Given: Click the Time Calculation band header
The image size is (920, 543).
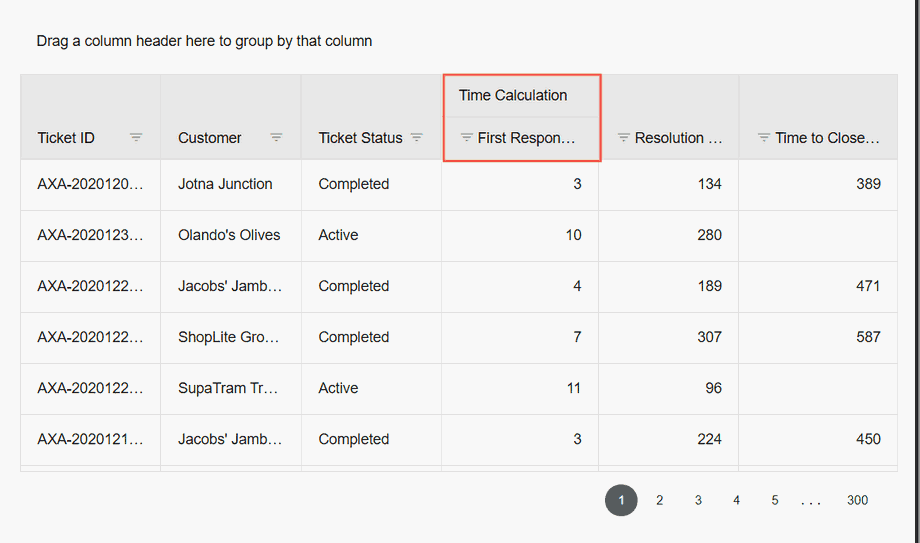Looking at the screenshot, I should pyautogui.click(x=513, y=96).
